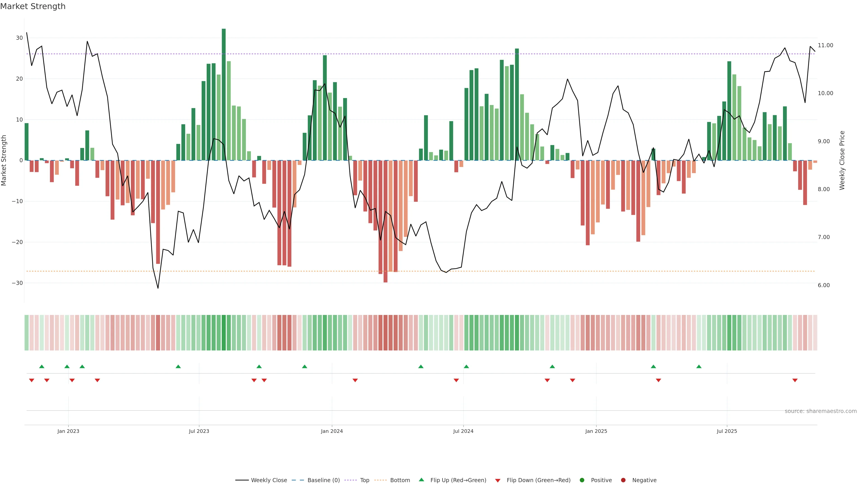Viewport: 868px width, 488px height.
Task: Click last red flip-down triangle marker
Action: pyautogui.click(x=795, y=380)
